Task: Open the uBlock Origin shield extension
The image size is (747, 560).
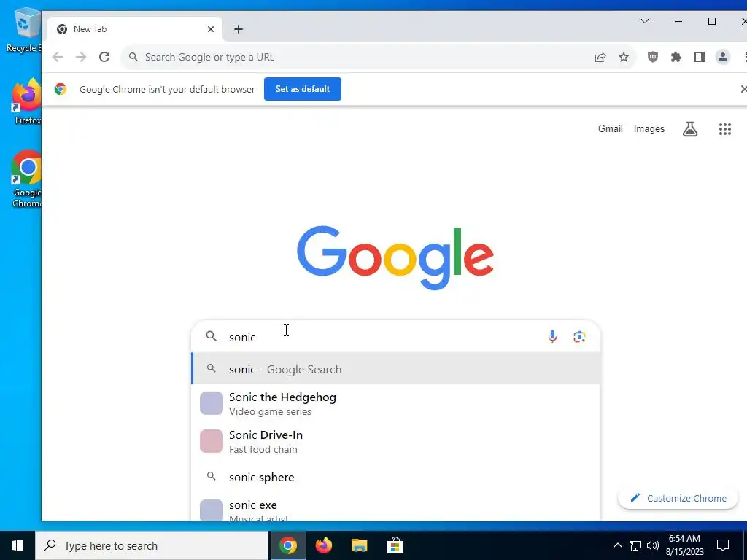Action: click(x=653, y=57)
